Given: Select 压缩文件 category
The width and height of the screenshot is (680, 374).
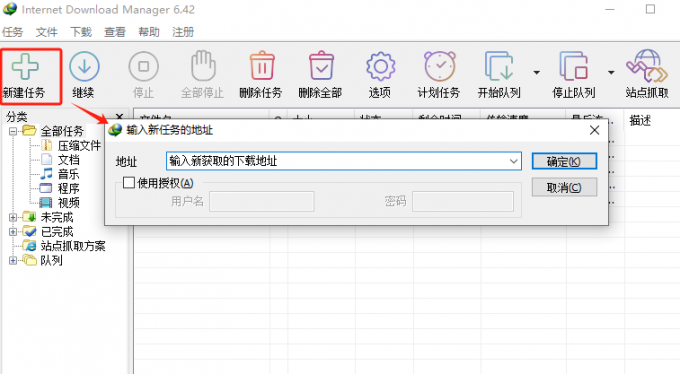Looking at the screenshot, I should [79, 146].
